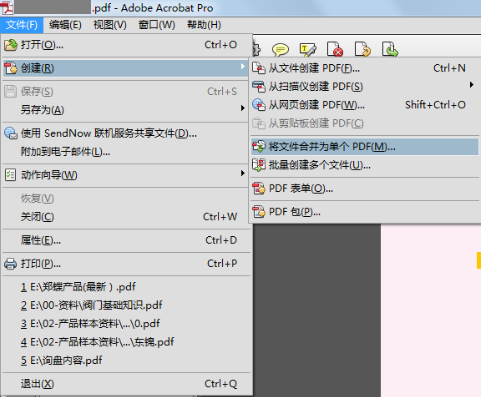Click the Acrobat icon in the title bar
The height and width of the screenshot is (397, 481).
pyautogui.click(x=7, y=7)
